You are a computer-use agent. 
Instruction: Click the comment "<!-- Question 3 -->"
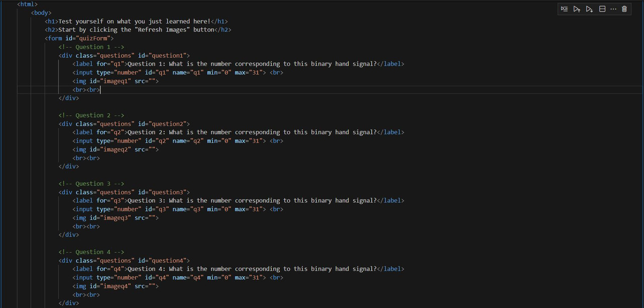[x=91, y=184]
